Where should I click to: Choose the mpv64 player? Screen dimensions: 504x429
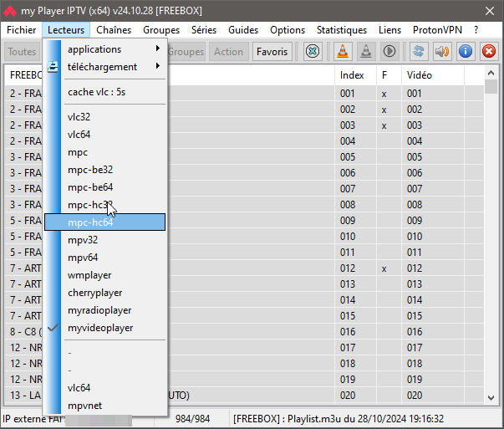click(x=104, y=258)
